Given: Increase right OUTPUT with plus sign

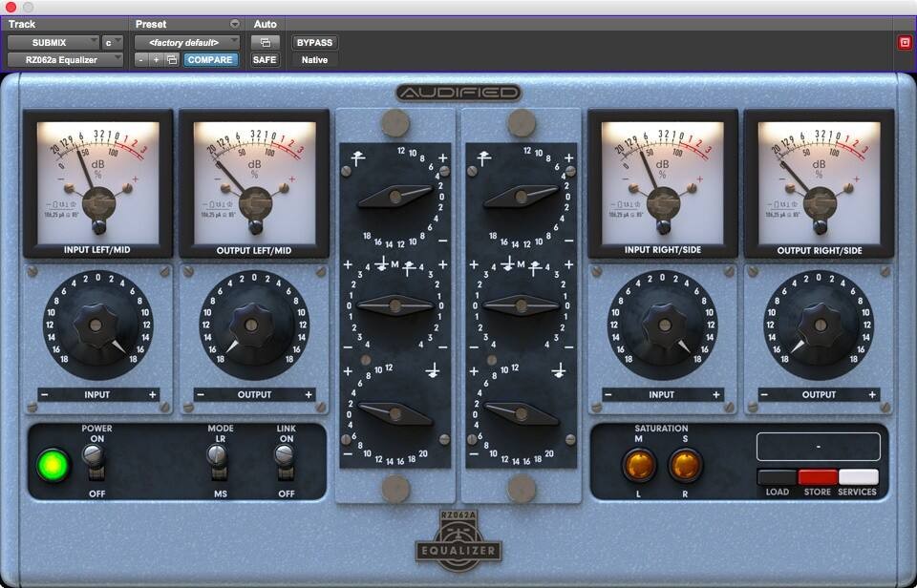Looking at the screenshot, I should (x=872, y=394).
